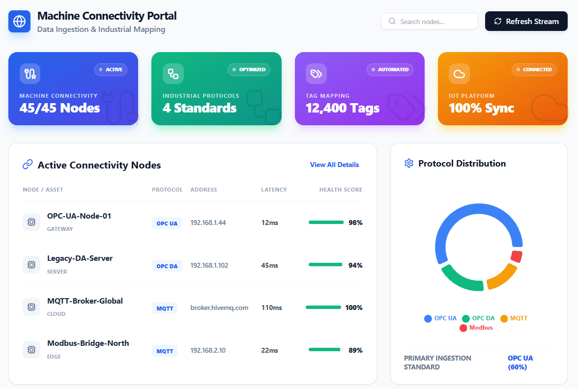578x392 pixels.
Task: Click the OPC UA (60%) primary standard value
Action: pos(520,363)
